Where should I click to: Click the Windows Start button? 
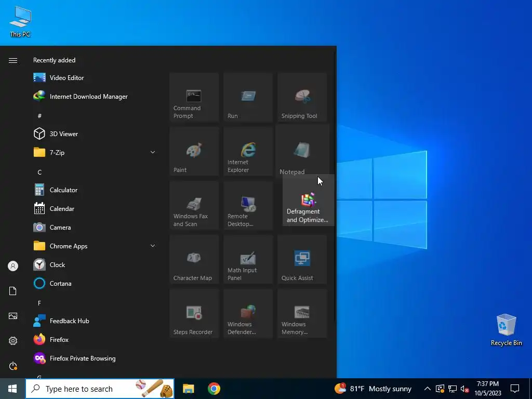coord(12,389)
